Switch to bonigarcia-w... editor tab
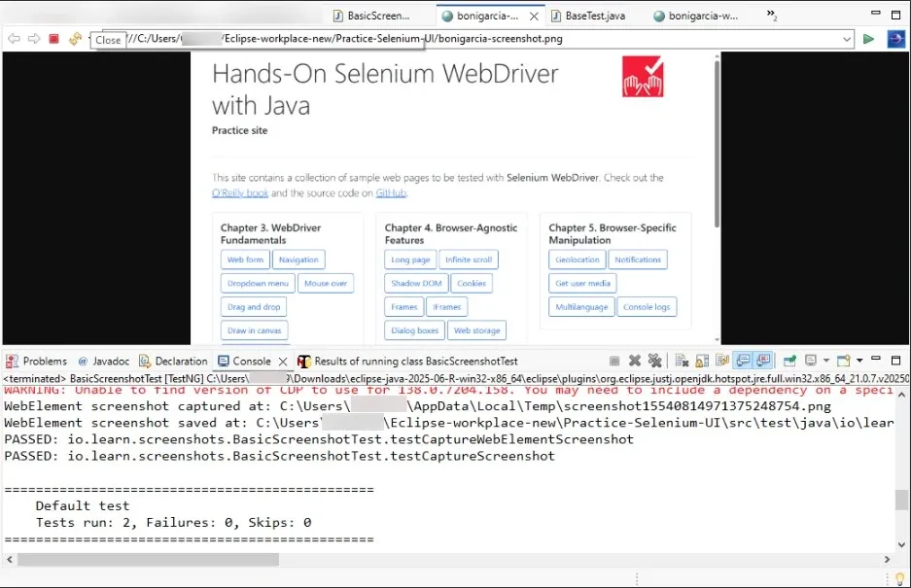The image size is (911, 588). pos(695,16)
